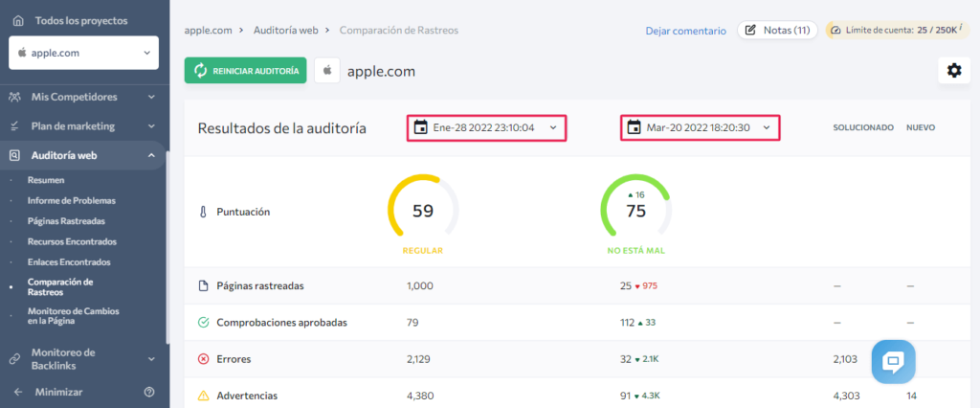Click the Auditoría web breadcrumb link
Image resolution: width=980 pixels, height=408 pixels.
(285, 30)
